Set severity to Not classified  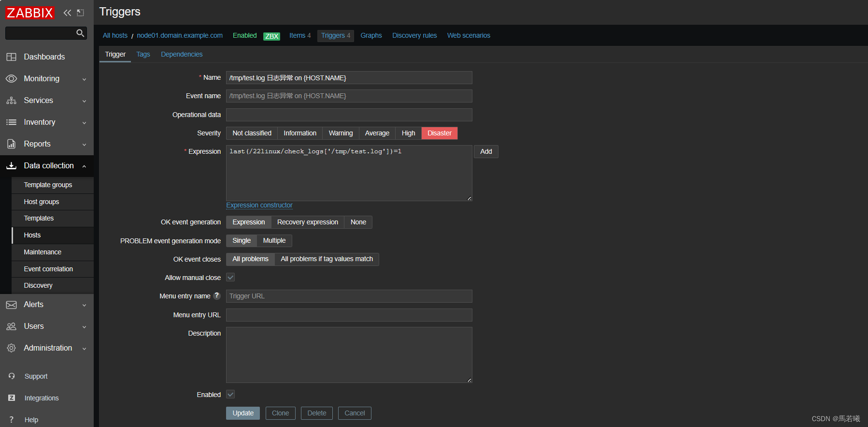click(252, 133)
